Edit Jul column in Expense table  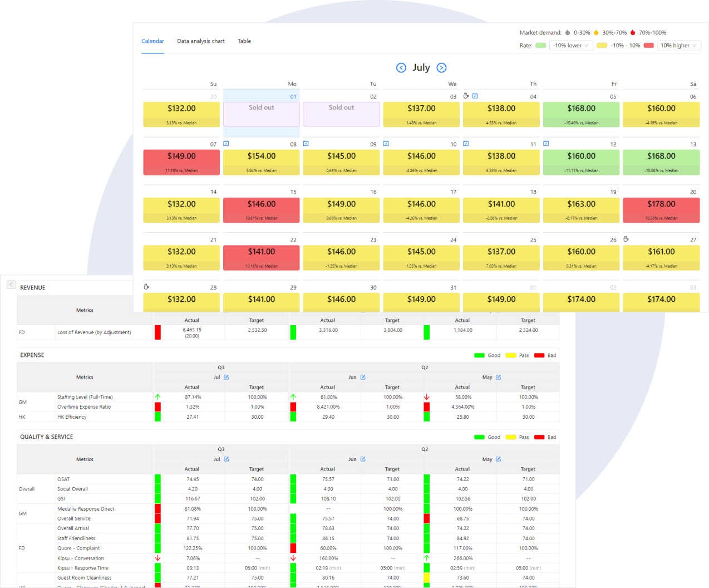click(227, 377)
